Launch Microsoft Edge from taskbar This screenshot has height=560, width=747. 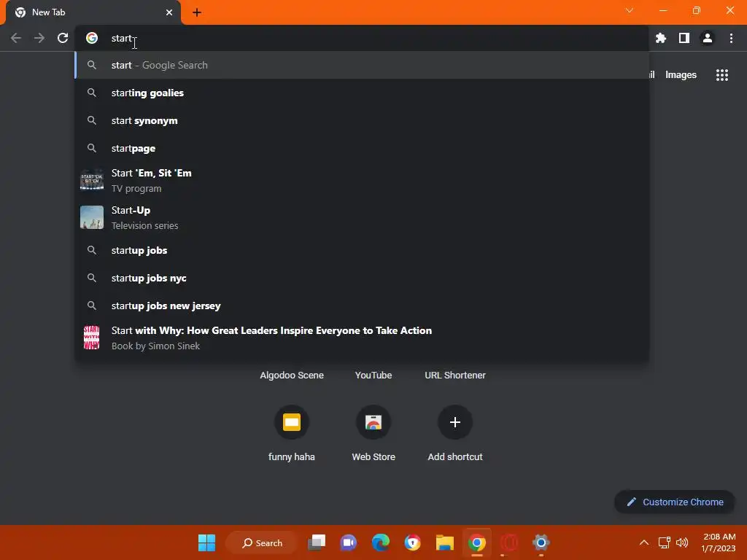pyautogui.click(x=380, y=542)
